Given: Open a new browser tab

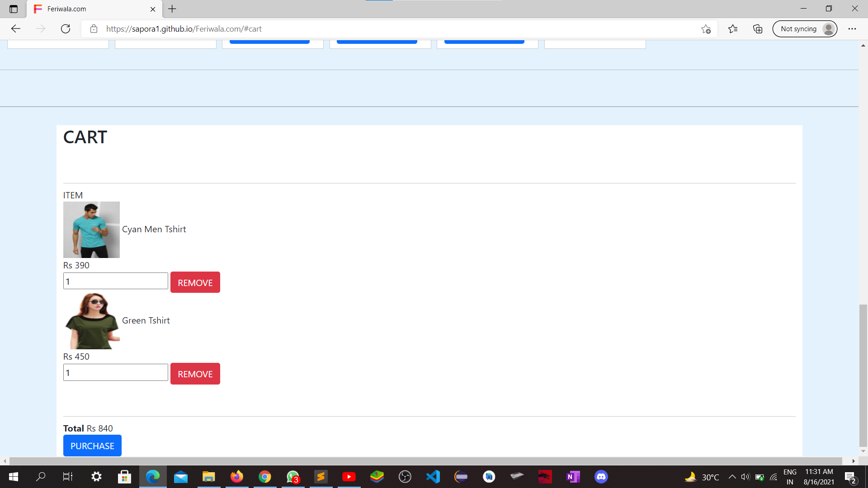Looking at the screenshot, I should pos(172,9).
